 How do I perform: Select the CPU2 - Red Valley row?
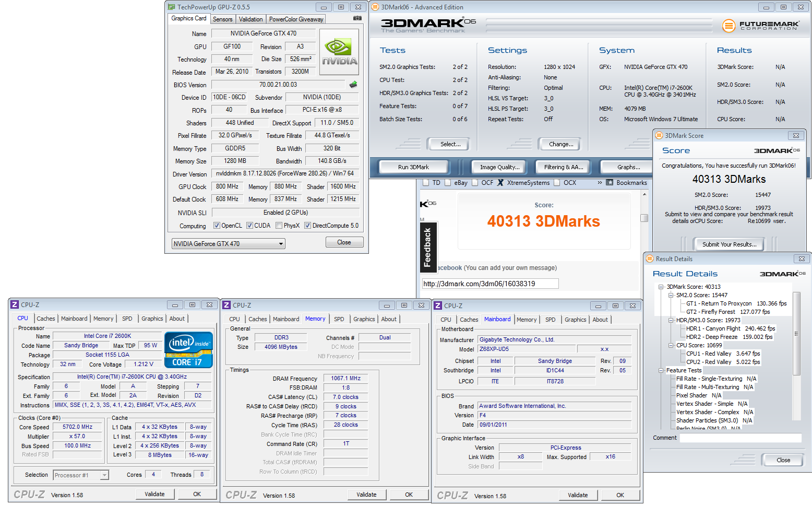point(723,362)
